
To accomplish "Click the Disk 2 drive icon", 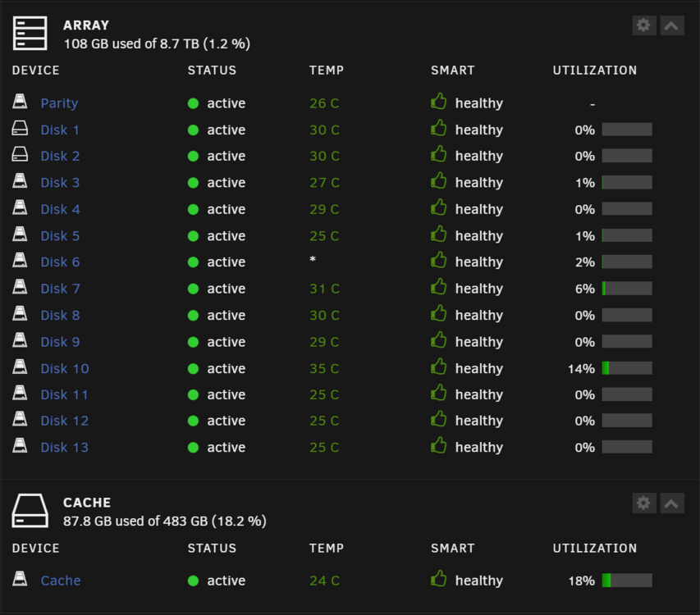I will click(x=20, y=154).
